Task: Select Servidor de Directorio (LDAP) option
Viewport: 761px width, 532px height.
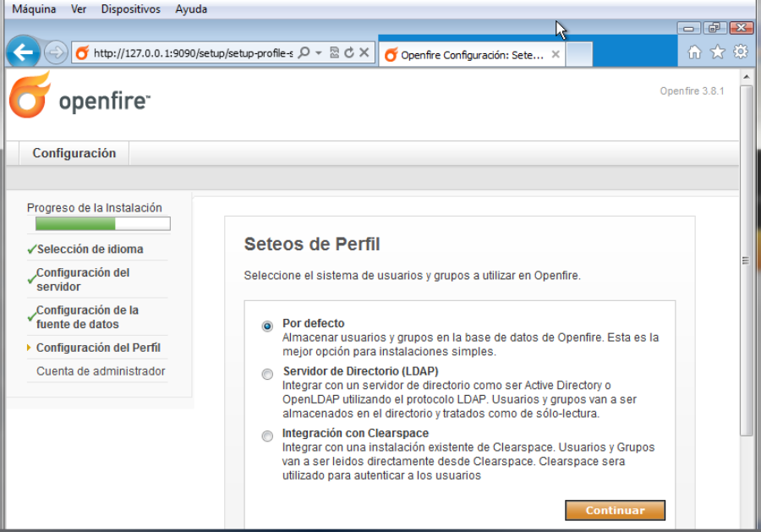Action: tap(268, 374)
